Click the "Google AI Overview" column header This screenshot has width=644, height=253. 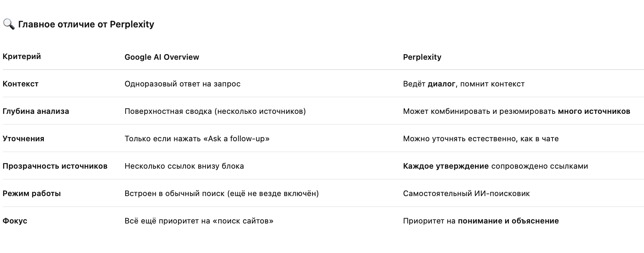click(162, 57)
